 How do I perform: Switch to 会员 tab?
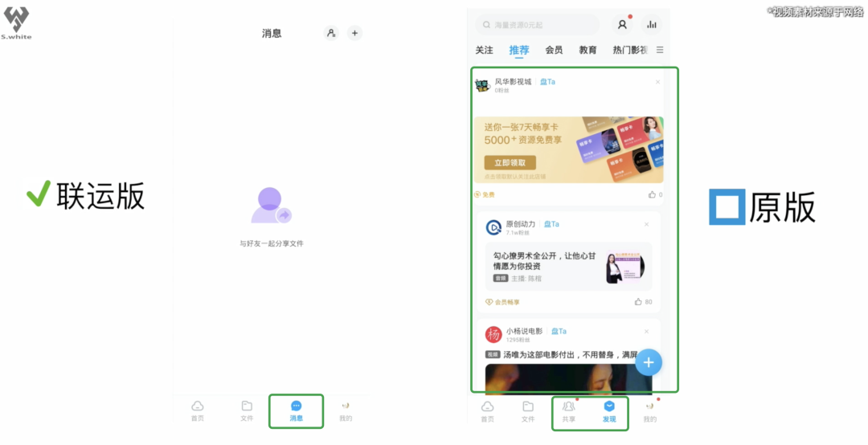tap(554, 50)
